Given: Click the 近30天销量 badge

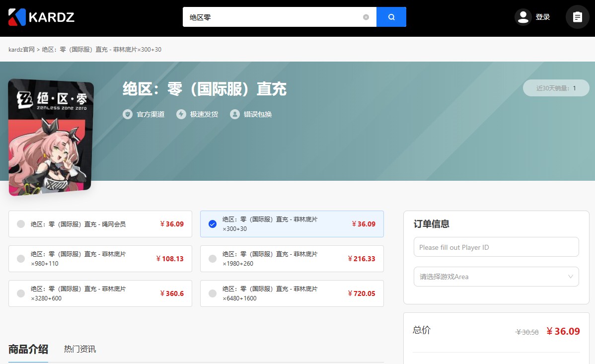Looking at the screenshot, I should click(556, 88).
